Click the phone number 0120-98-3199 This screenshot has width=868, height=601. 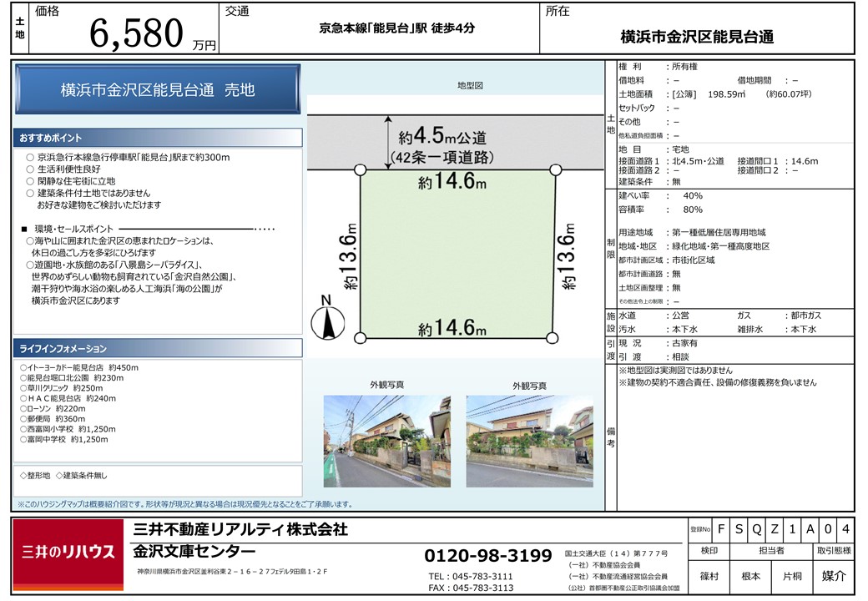pos(488,556)
